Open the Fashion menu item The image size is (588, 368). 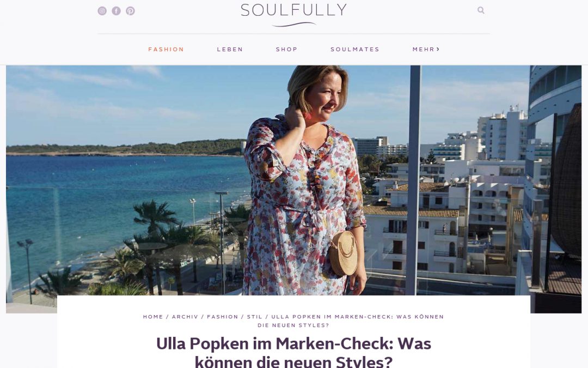[166, 49]
